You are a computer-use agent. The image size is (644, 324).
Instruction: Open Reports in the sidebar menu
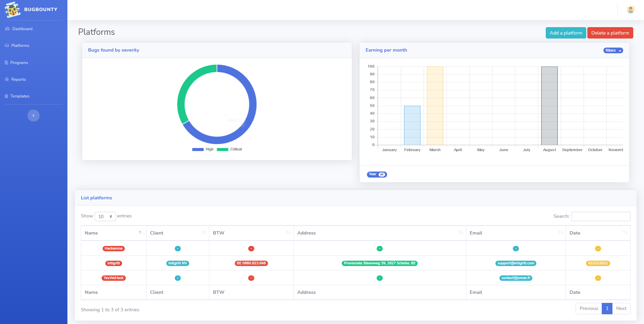tap(18, 79)
